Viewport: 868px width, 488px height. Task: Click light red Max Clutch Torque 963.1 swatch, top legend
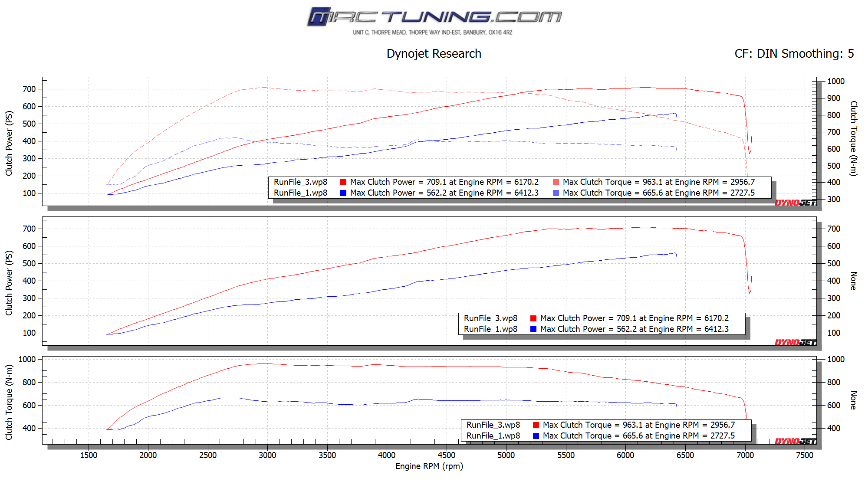[556, 182]
